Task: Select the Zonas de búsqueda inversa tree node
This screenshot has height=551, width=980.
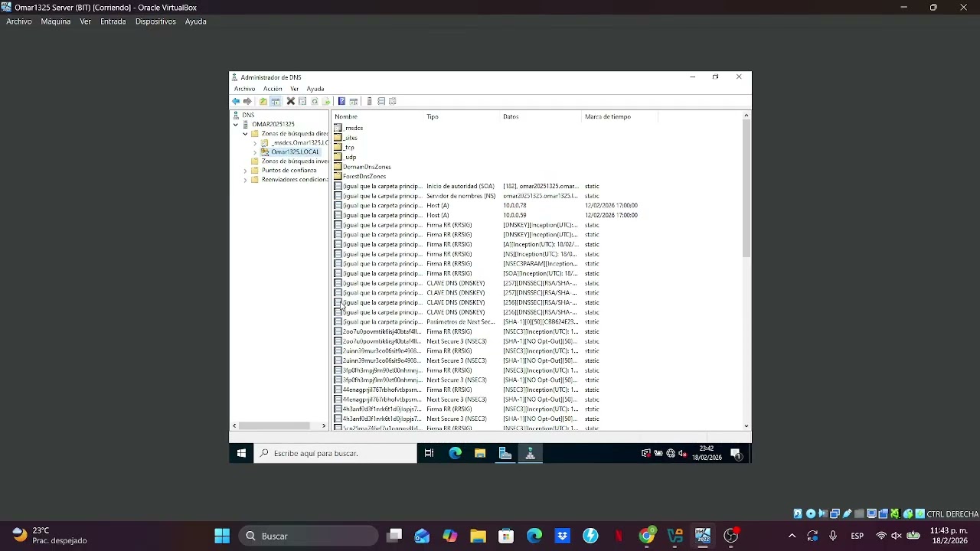Action: click(290, 161)
